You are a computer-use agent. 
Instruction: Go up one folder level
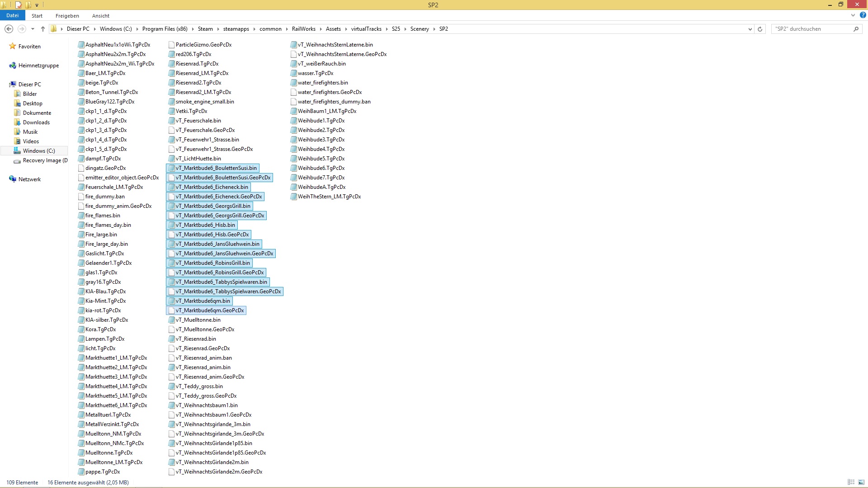tap(43, 29)
